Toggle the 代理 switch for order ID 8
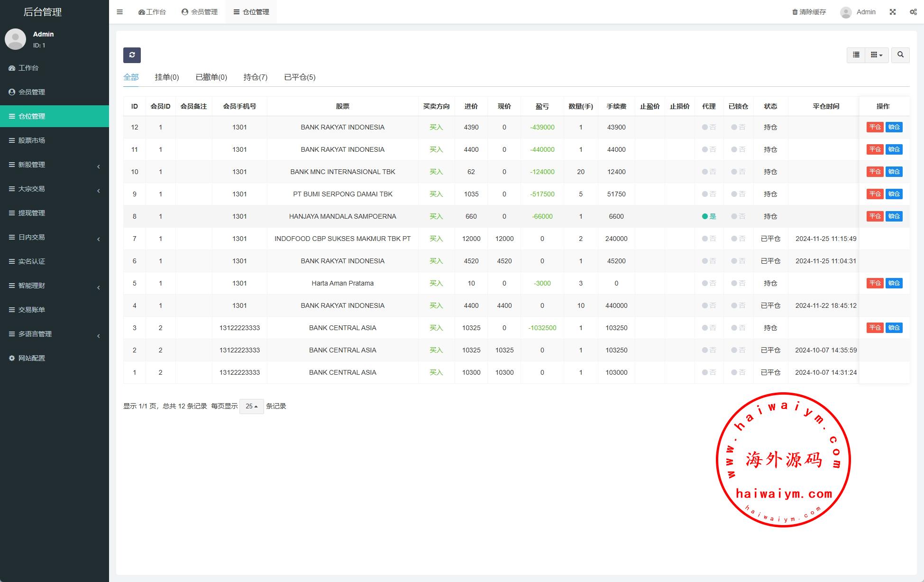 (708, 216)
